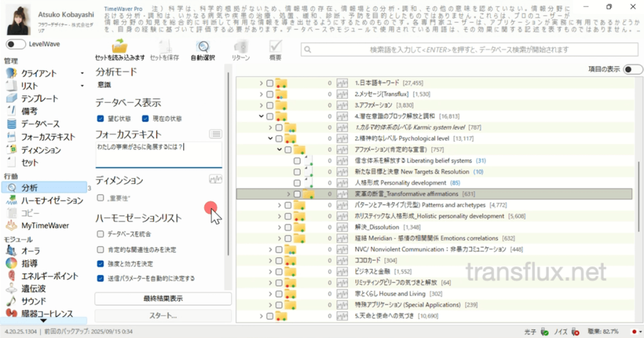Click document icon of 人格形成 Personality development

[x=309, y=183]
